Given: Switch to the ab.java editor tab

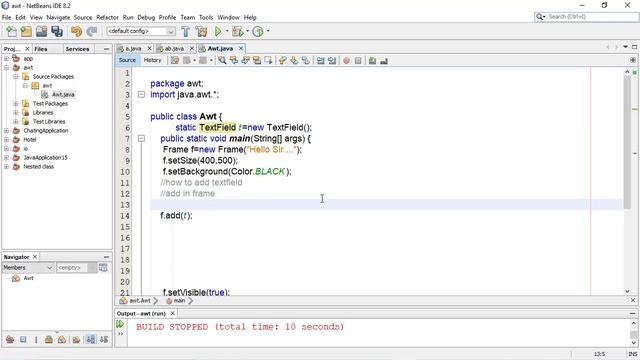Looking at the screenshot, I should 174,49.
